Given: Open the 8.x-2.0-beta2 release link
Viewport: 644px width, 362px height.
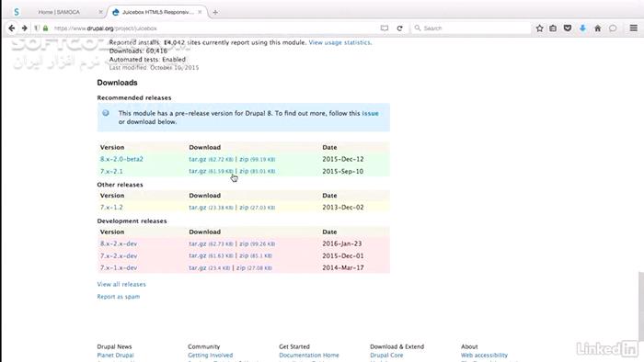Looking at the screenshot, I should (x=121, y=159).
